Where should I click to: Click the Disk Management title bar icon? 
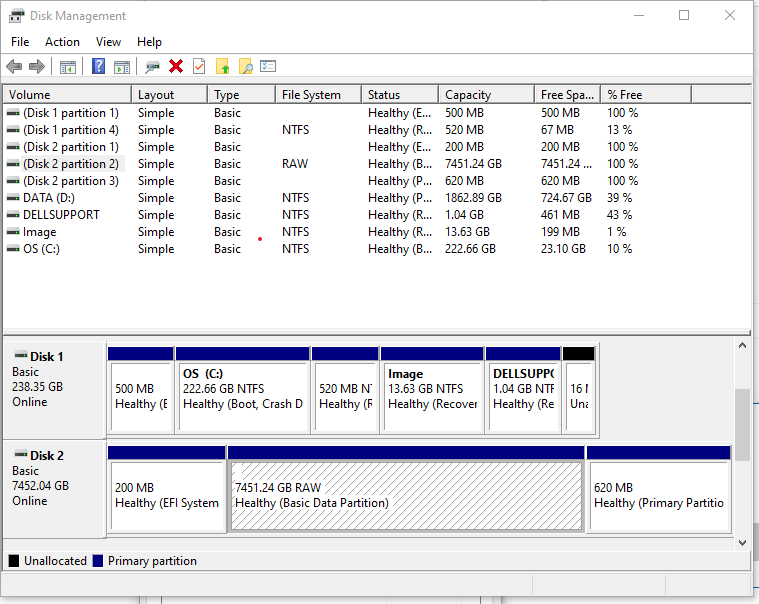click(16, 15)
